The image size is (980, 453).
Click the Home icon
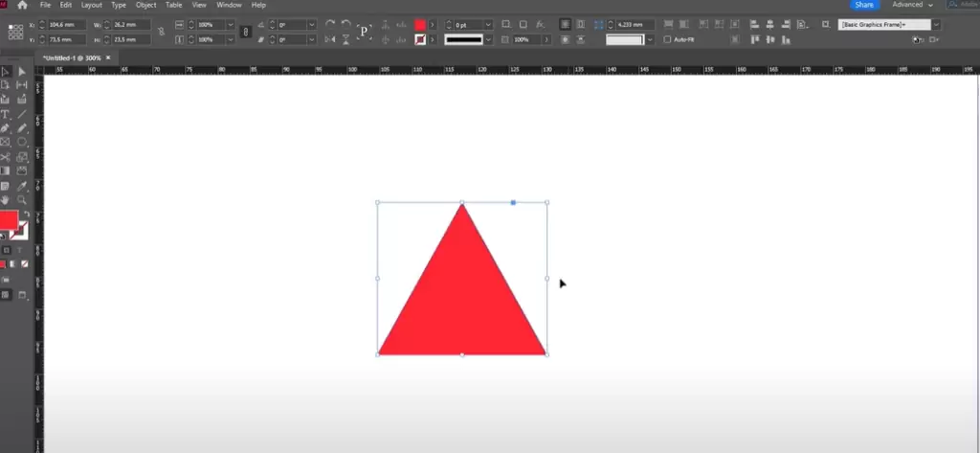(x=19, y=5)
